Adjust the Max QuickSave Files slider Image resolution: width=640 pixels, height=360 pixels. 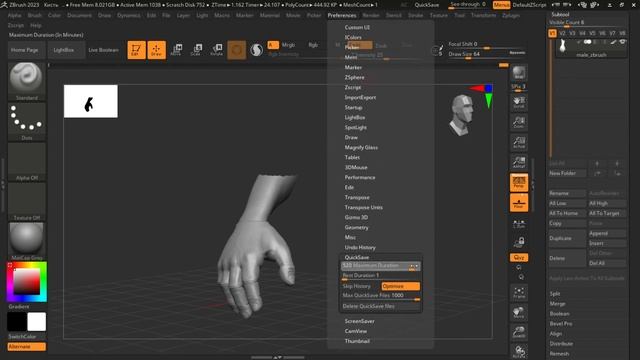(x=380, y=296)
